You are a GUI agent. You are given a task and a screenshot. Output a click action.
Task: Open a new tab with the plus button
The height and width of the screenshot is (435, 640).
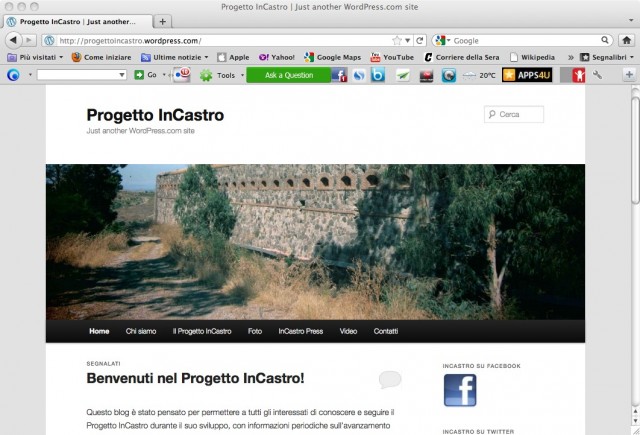tap(163, 21)
